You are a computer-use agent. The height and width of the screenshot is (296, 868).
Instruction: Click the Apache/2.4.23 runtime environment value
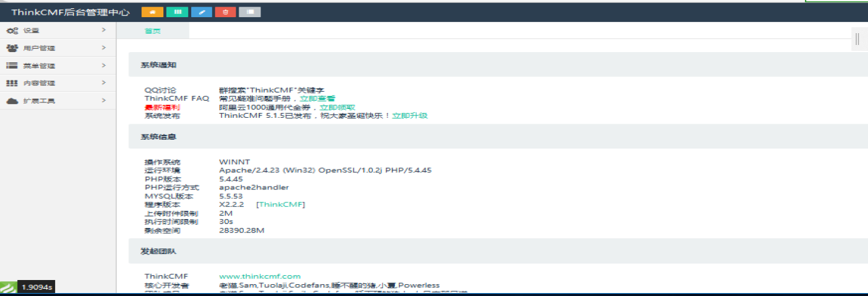point(325,170)
